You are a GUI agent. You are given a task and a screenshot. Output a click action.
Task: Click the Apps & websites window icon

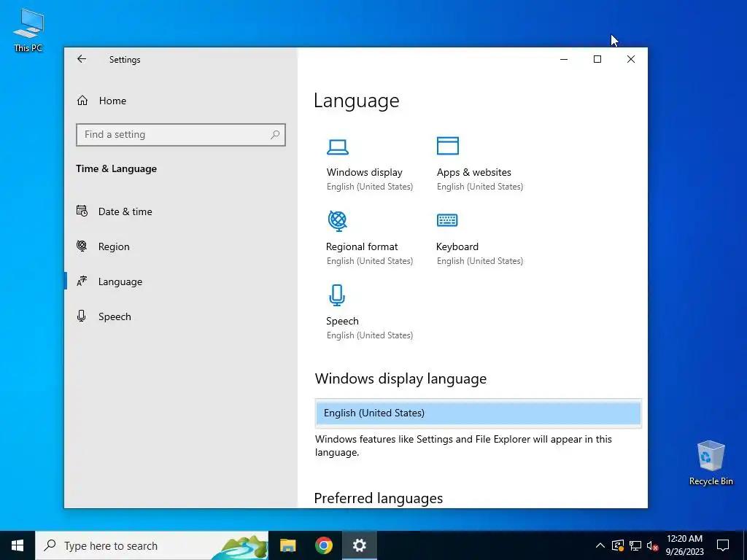tap(448, 146)
